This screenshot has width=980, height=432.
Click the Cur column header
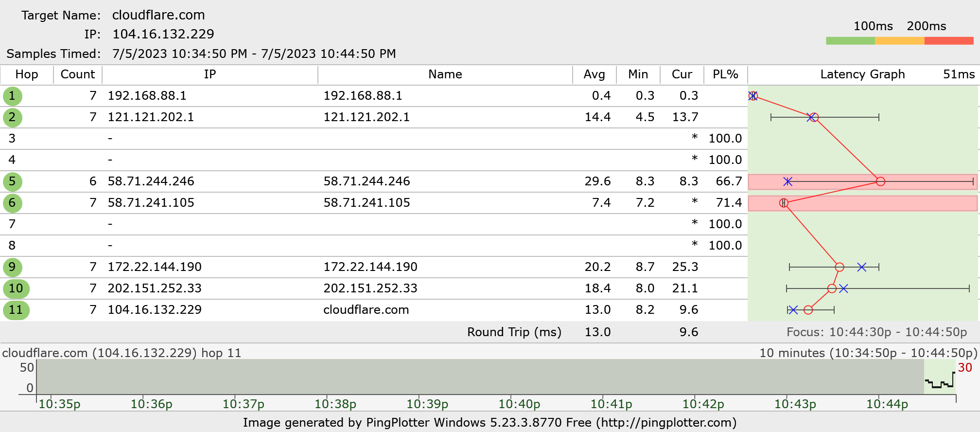click(682, 74)
